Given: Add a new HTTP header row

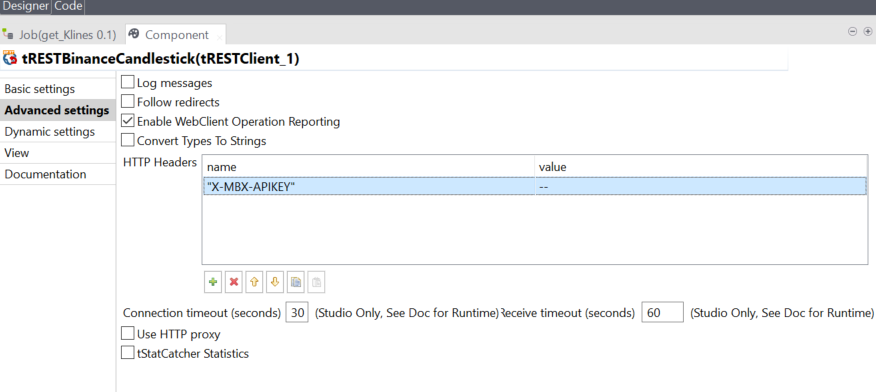Looking at the screenshot, I should click(213, 282).
